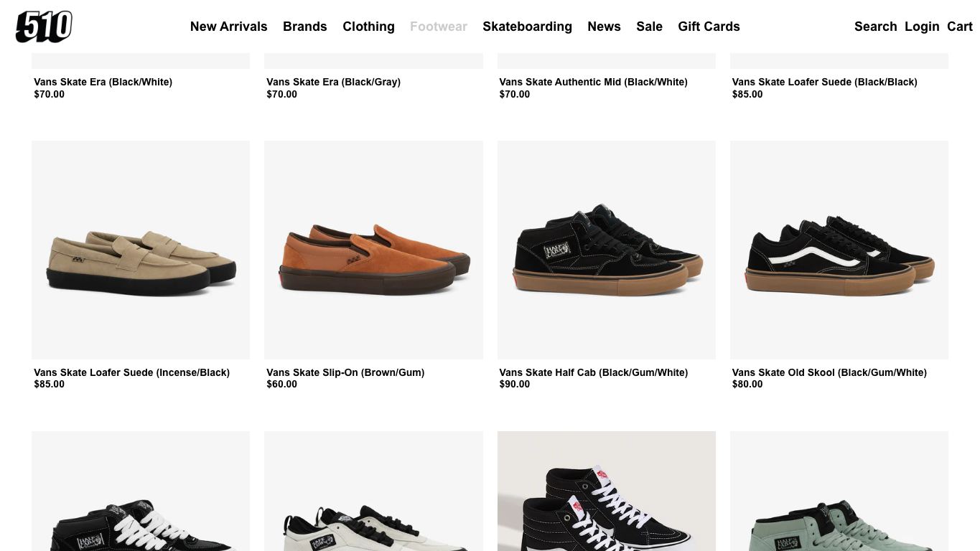Go to Gift Cards
The width and height of the screenshot is (980, 551).
[709, 27]
